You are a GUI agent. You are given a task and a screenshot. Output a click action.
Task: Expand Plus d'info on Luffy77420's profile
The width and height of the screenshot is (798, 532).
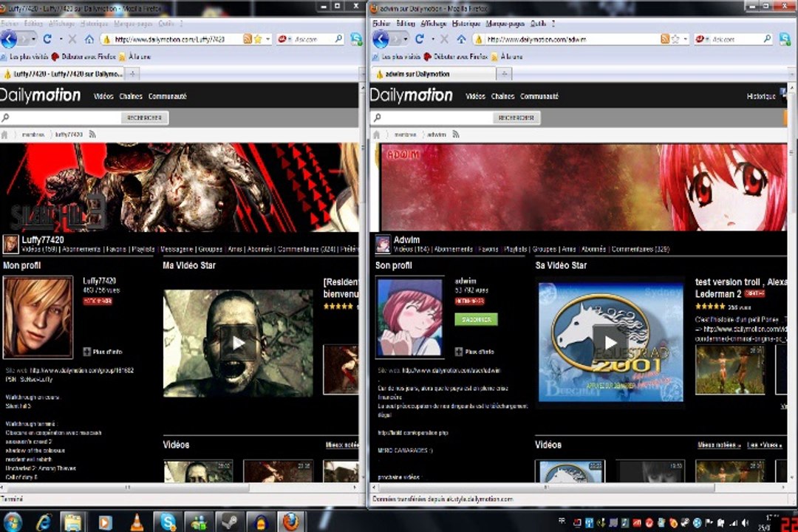[x=103, y=352]
